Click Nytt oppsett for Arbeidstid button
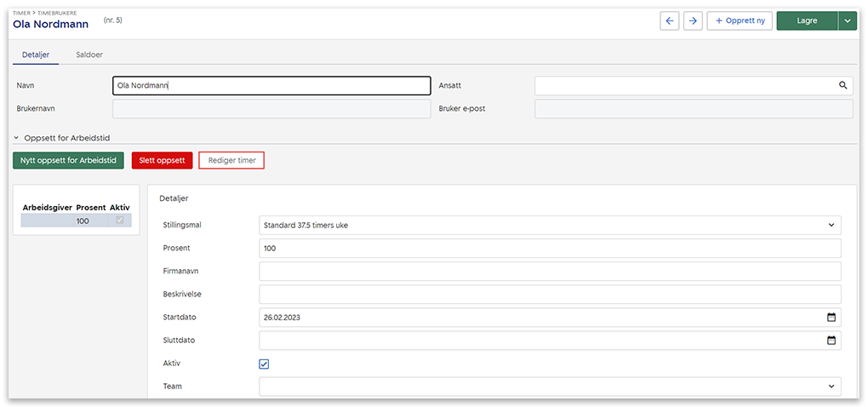This screenshot has width=868, height=407. (x=68, y=160)
